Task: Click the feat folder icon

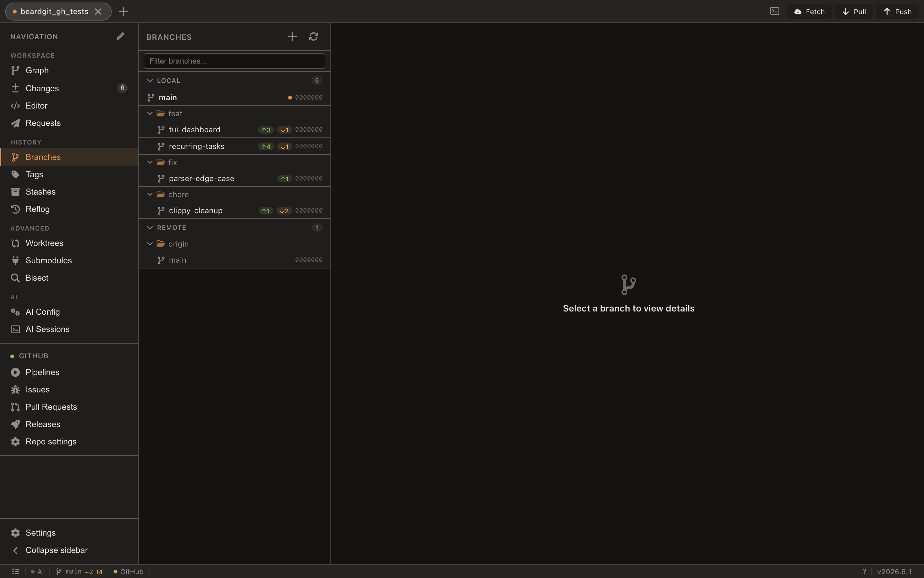Action: [161, 113]
